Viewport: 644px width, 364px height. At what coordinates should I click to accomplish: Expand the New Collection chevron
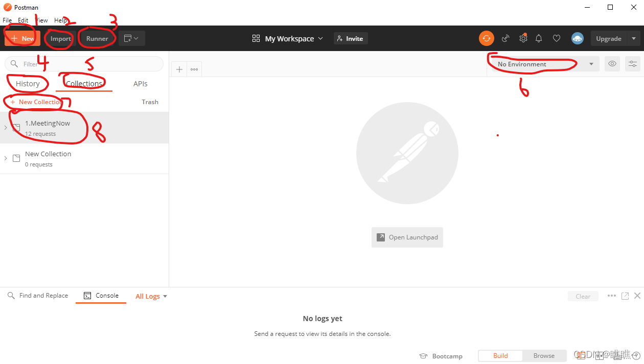[x=6, y=158]
